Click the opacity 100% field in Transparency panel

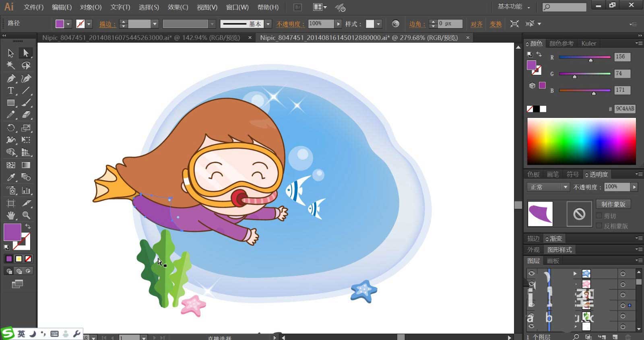click(x=617, y=187)
